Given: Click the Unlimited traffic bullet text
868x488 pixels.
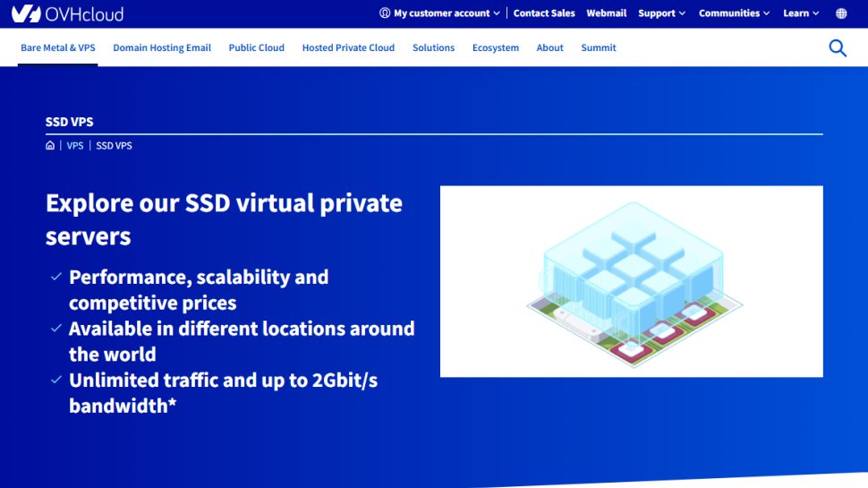Looking at the screenshot, I should click(223, 393).
